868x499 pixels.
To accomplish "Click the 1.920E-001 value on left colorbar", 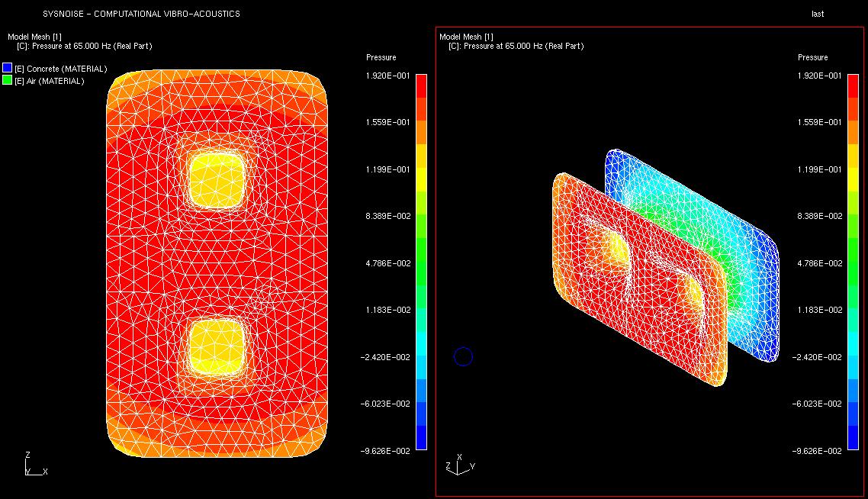I will (387, 76).
